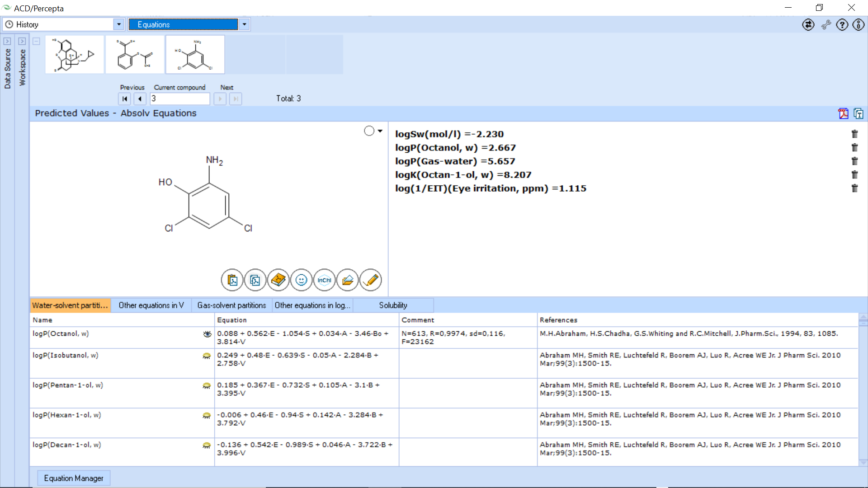Viewport: 868px width, 488px height.
Task: Click the wrench settings icon
Action: point(826,25)
